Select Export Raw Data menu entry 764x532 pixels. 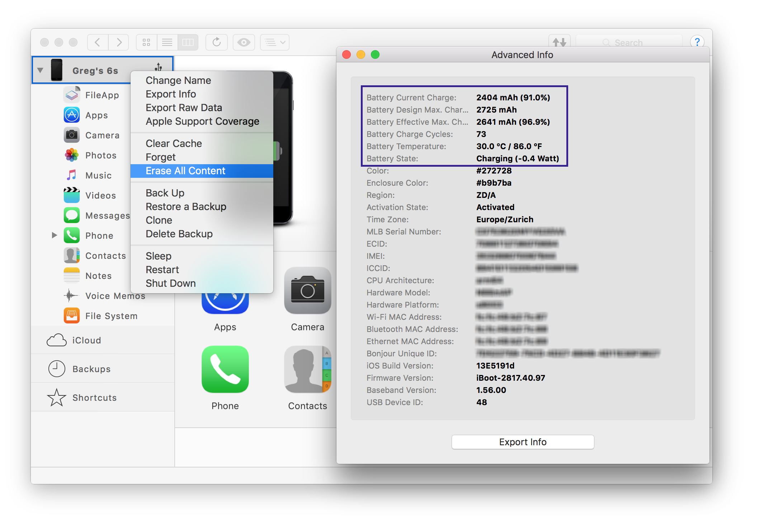tap(202, 108)
